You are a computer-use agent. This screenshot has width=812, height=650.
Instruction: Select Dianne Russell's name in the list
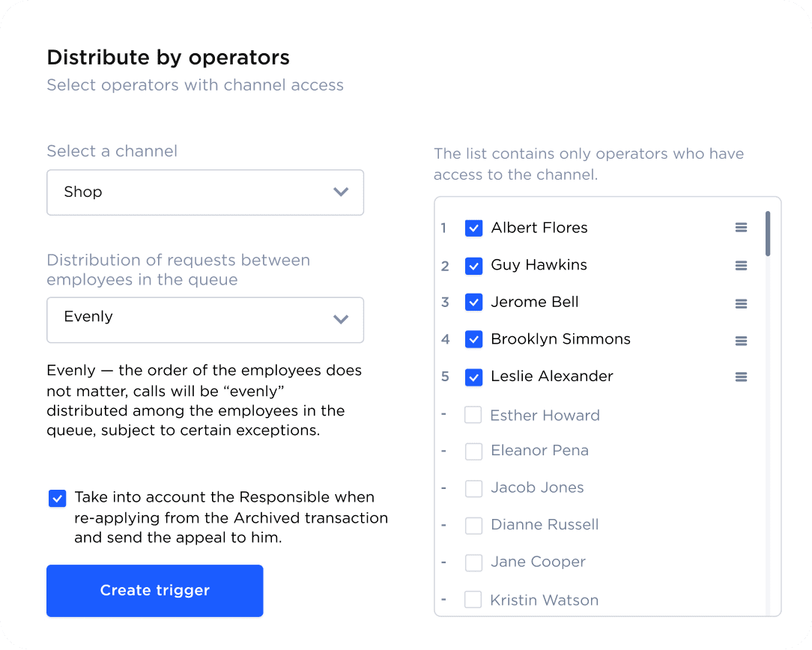(545, 525)
